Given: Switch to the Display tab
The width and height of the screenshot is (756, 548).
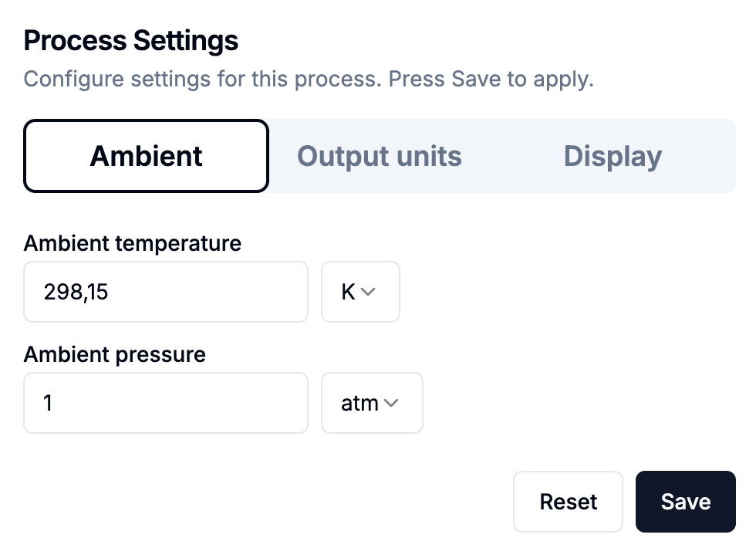Looking at the screenshot, I should [613, 155].
